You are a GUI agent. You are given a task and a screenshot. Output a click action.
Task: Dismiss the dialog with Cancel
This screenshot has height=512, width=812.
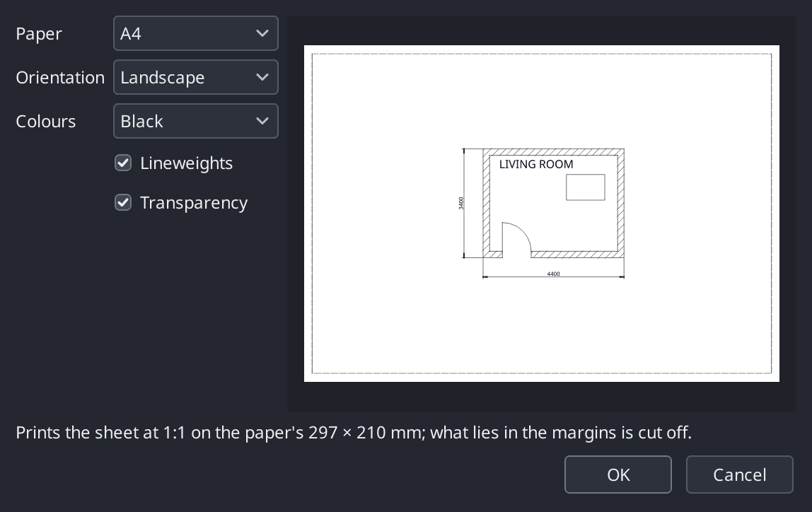[x=740, y=475]
